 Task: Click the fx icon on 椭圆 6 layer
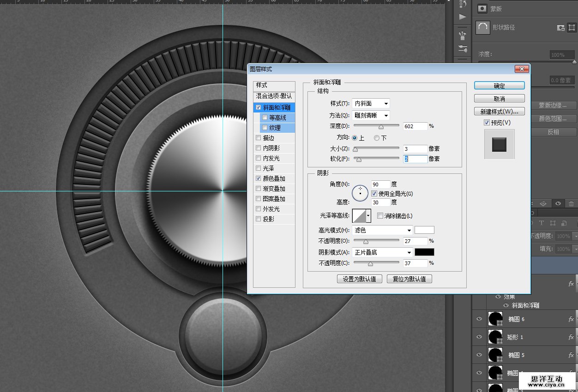coord(571,319)
